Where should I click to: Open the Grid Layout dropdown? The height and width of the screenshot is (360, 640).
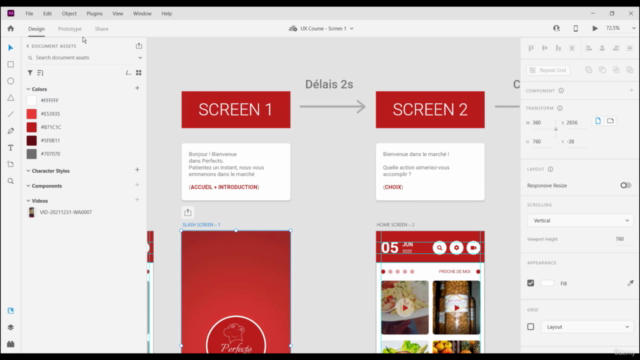587,327
